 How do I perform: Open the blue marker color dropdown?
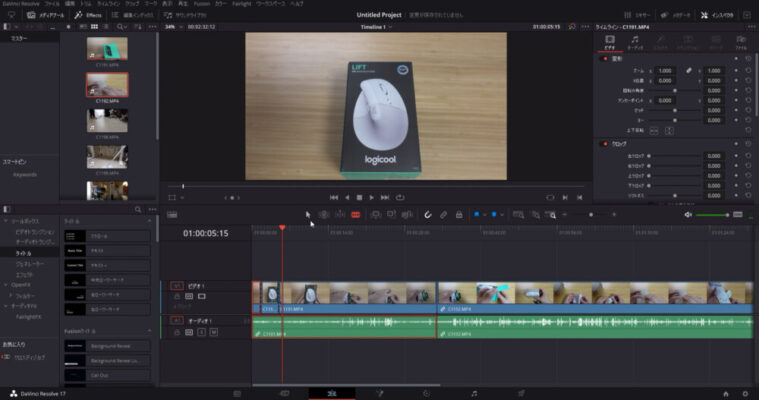click(x=502, y=215)
